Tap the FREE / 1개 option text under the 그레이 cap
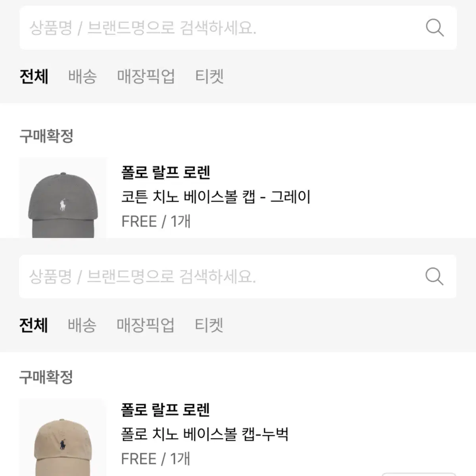Image resolution: width=476 pixels, height=476 pixels. tap(156, 221)
